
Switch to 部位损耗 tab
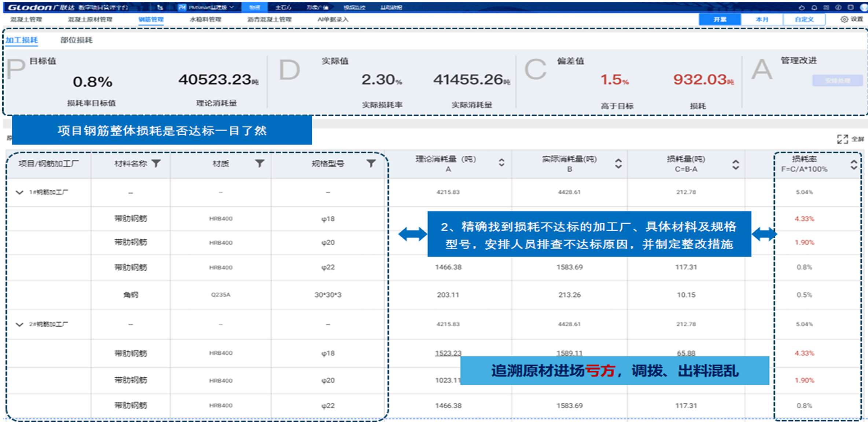[76, 40]
